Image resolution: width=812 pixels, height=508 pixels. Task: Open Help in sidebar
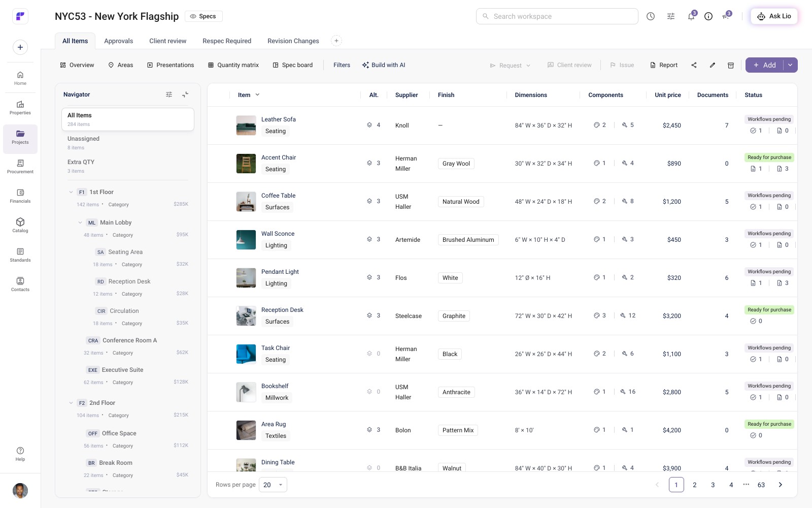(x=20, y=454)
